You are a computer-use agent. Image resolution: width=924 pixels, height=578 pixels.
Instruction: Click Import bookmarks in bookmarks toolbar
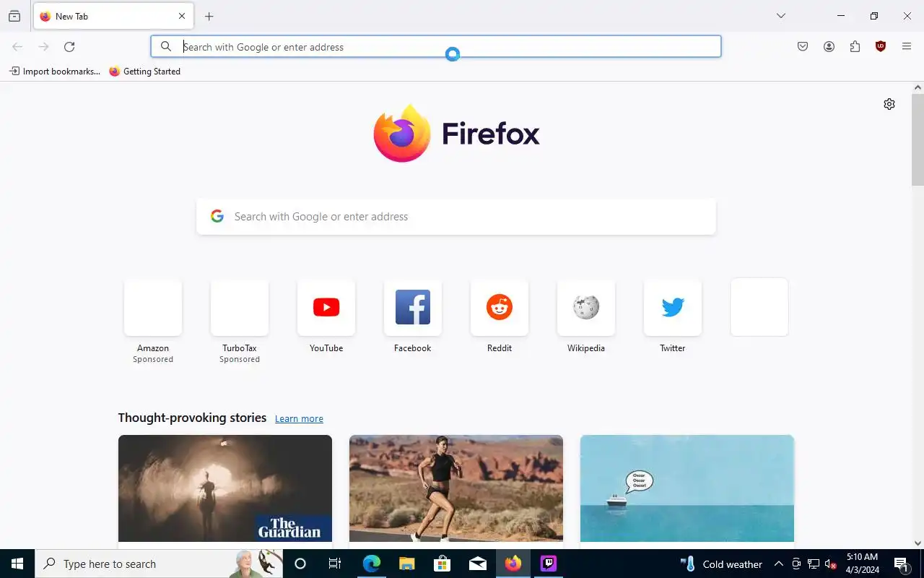click(x=55, y=72)
